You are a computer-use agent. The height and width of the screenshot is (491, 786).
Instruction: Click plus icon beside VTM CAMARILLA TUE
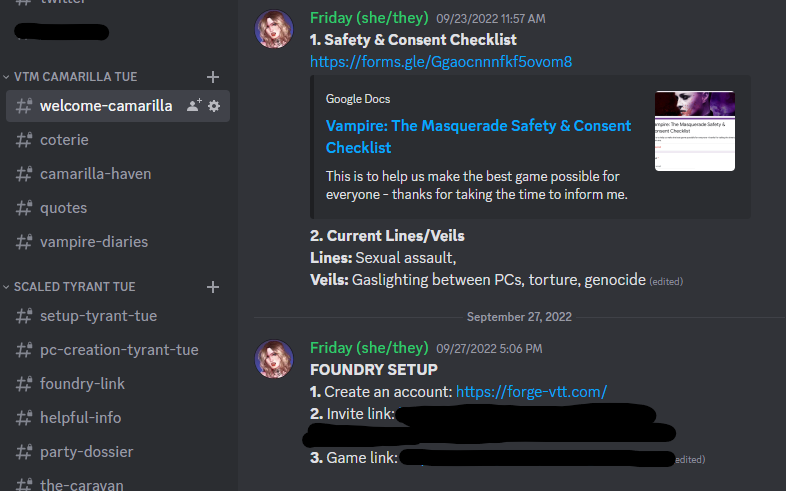tap(212, 77)
